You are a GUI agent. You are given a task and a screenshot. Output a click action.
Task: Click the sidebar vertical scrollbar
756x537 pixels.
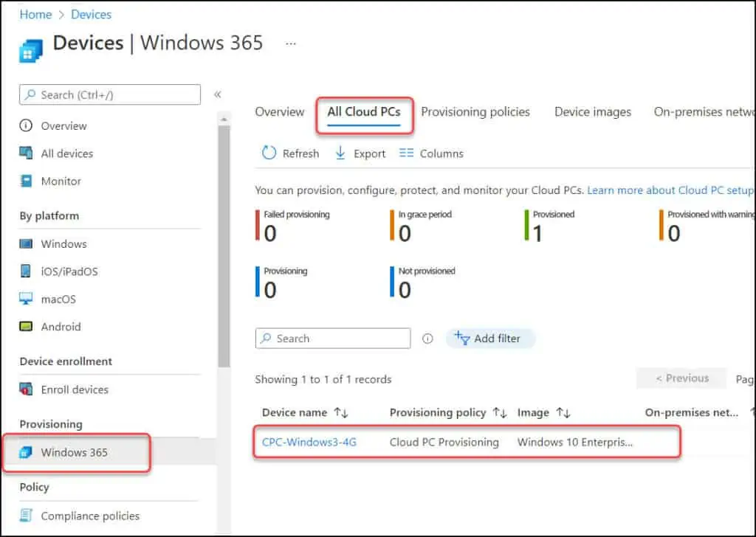(x=224, y=246)
